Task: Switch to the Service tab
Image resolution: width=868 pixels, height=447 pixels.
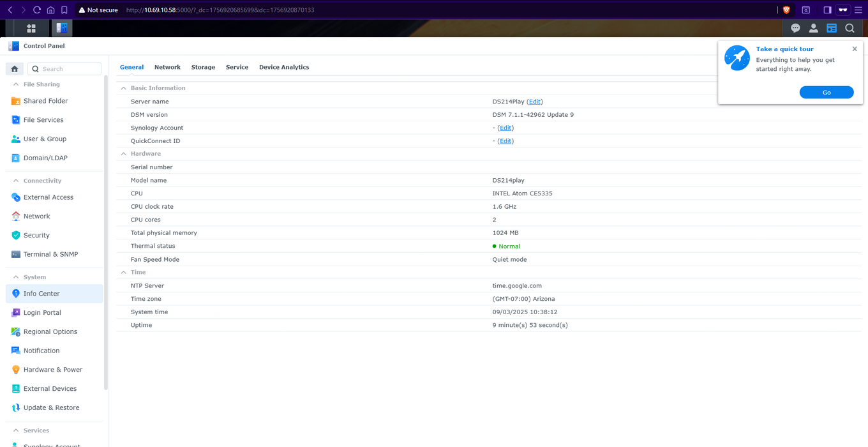Action: [237, 67]
